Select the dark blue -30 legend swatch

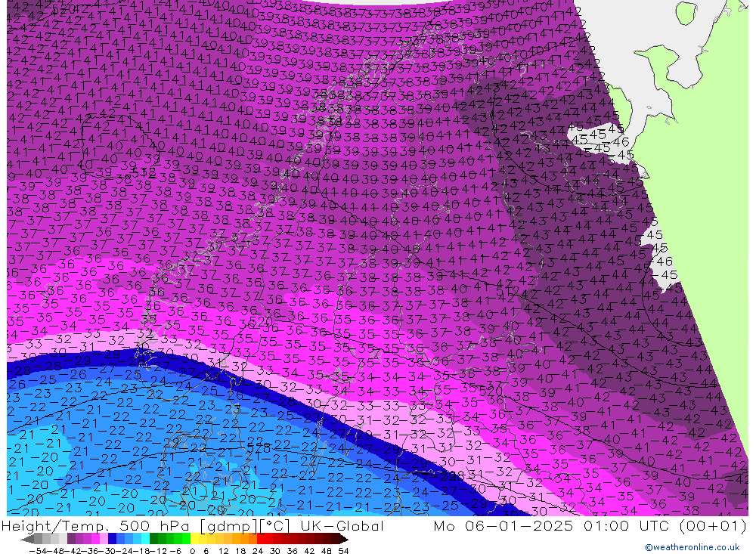pos(112,539)
